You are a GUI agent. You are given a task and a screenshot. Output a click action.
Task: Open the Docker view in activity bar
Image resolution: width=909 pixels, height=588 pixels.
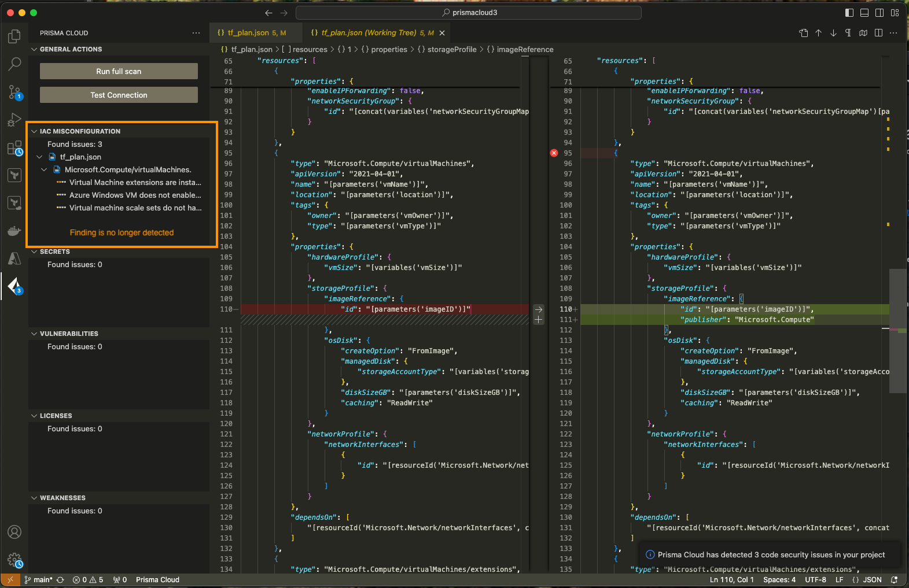(x=14, y=231)
